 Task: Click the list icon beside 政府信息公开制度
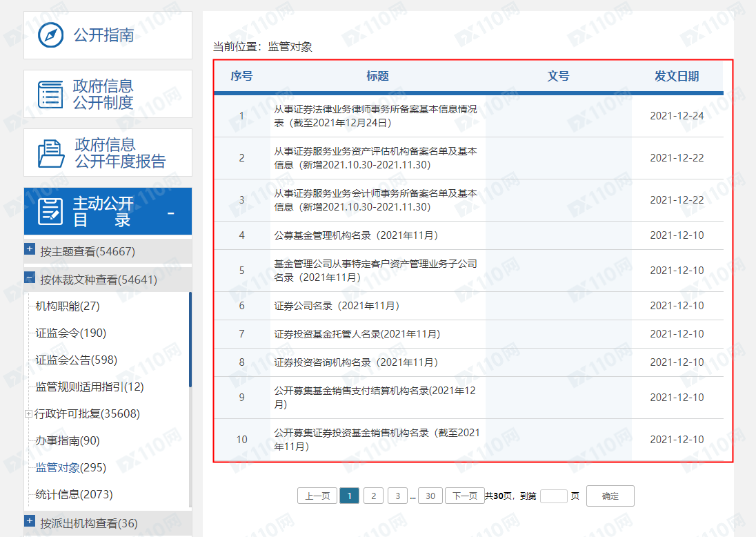50,94
